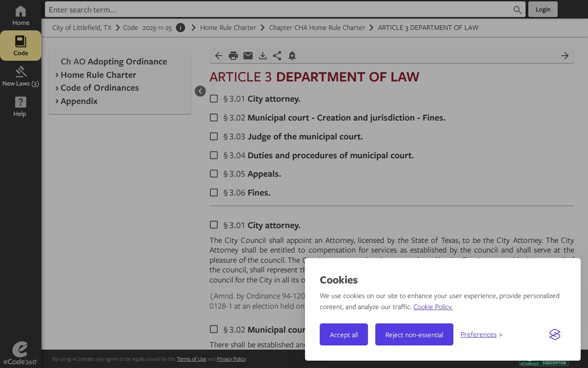This screenshot has width=588, height=368.
Task: Accept all cookies
Action: tap(344, 334)
